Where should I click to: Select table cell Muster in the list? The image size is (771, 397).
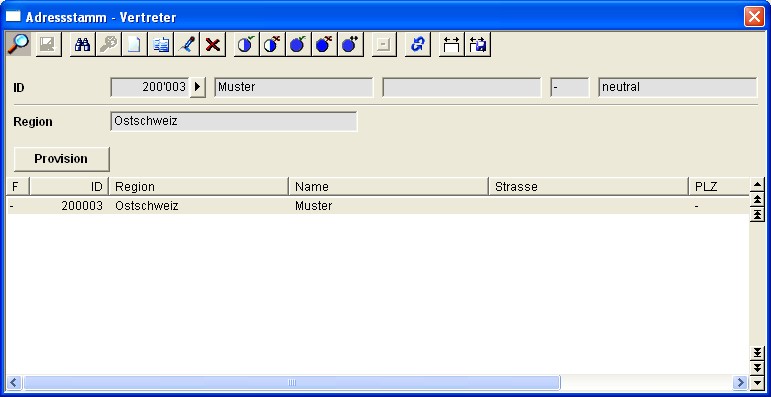click(x=314, y=206)
